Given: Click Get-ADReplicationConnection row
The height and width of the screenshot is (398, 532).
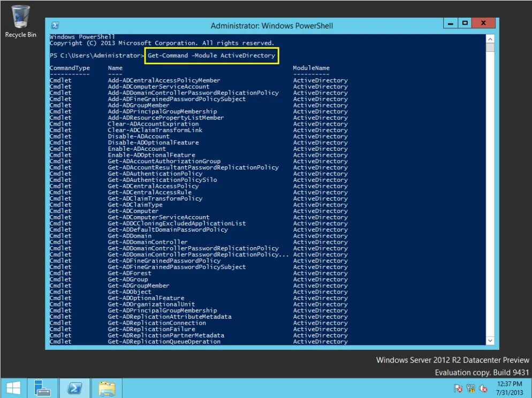Looking at the screenshot, I should pyautogui.click(x=199, y=323).
